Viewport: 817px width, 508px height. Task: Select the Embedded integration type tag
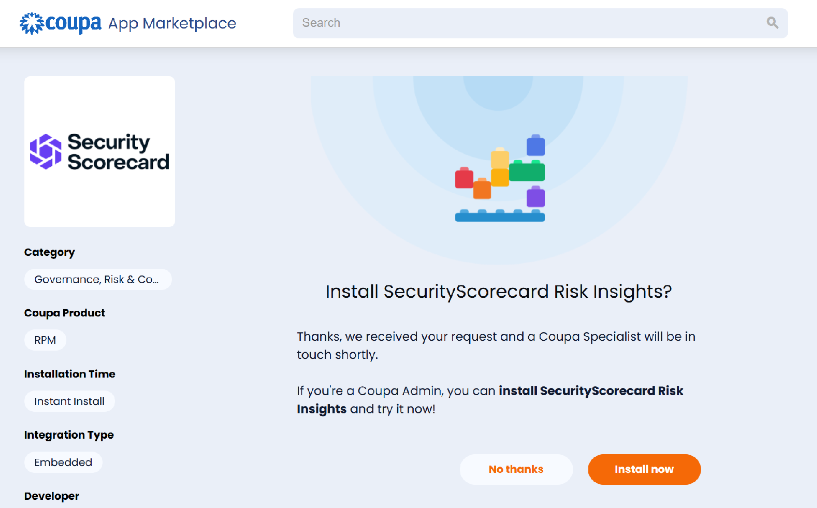(63, 462)
